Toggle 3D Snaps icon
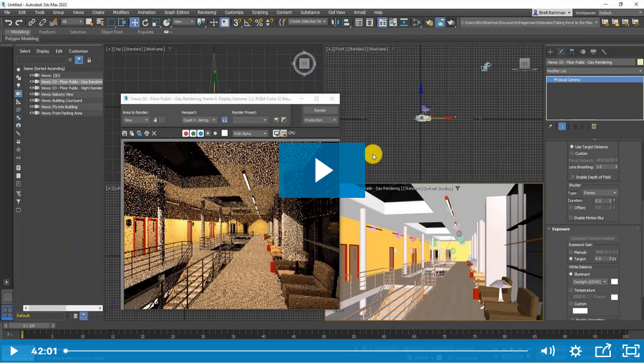Viewport: 644px width, 364px height. point(237,23)
